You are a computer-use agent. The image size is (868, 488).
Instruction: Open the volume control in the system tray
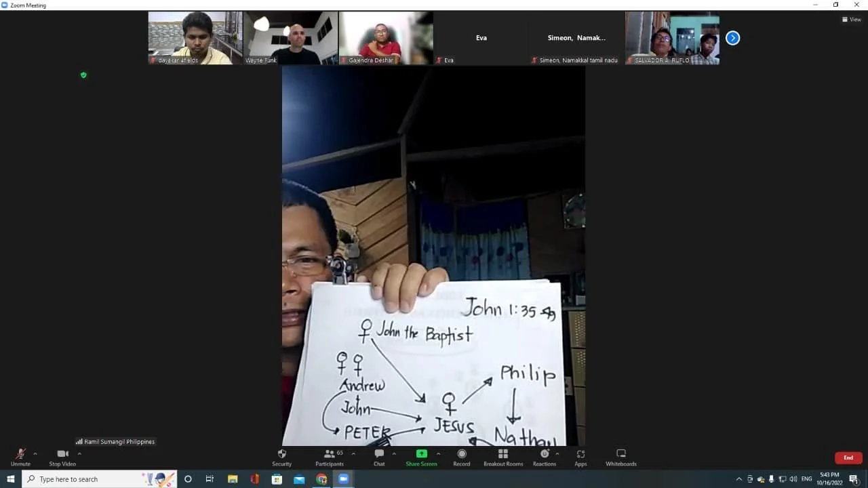point(793,479)
